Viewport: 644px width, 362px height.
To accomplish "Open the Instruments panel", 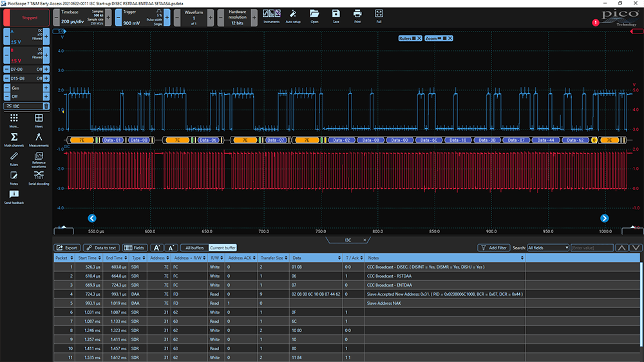I will point(272,16).
